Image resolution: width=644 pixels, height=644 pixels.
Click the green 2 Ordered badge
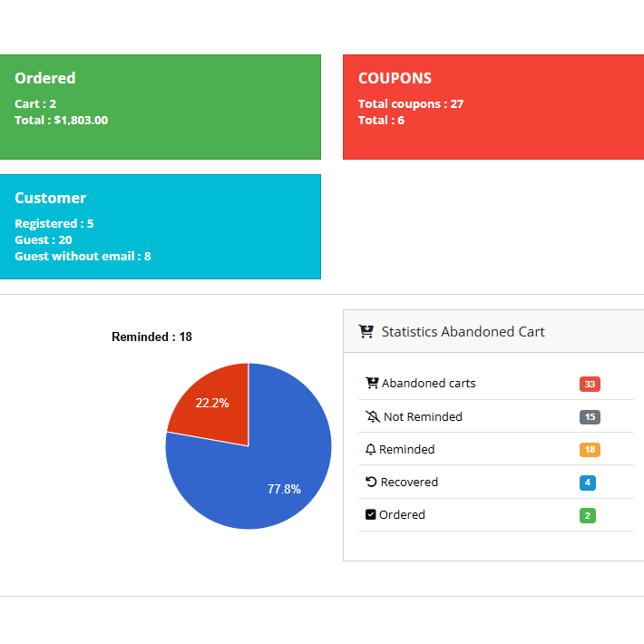[x=587, y=515]
